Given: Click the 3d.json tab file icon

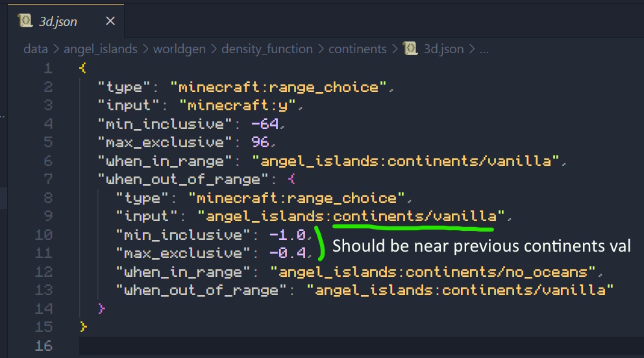Looking at the screenshot, I should (25, 21).
